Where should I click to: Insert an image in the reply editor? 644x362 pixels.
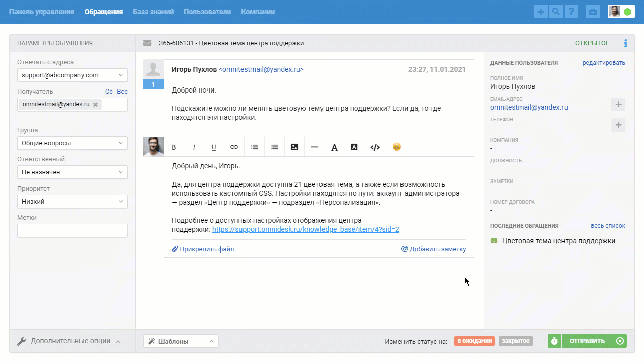(294, 147)
